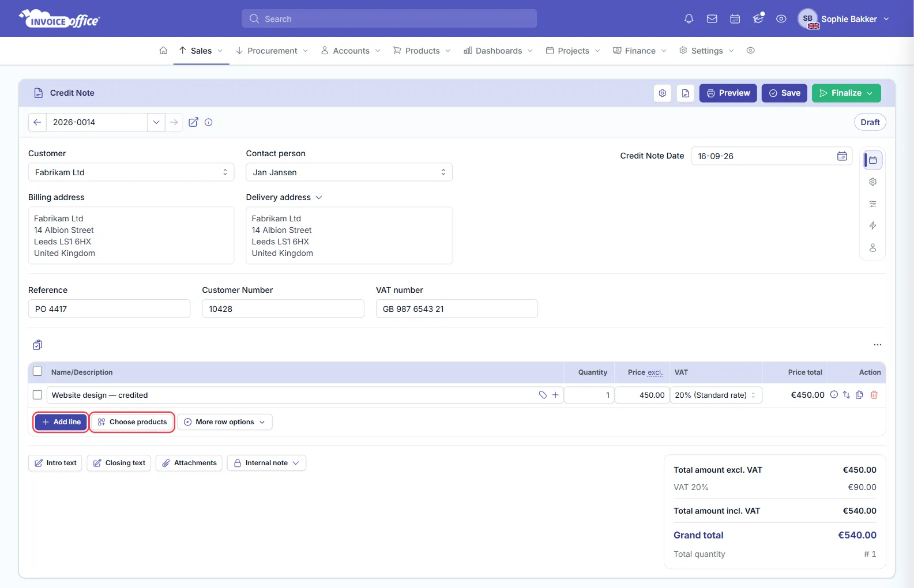Go to previous credit note arrow
The width and height of the screenshot is (914, 588).
point(37,122)
